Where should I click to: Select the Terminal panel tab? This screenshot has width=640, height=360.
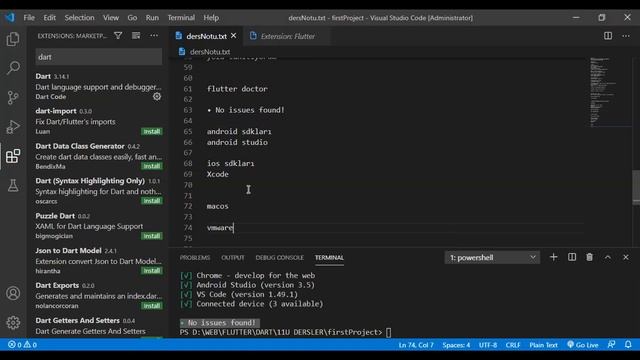click(x=329, y=258)
